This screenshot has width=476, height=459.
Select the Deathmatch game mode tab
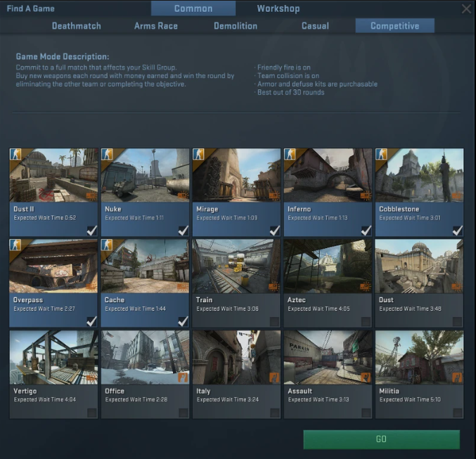(77, 26)
